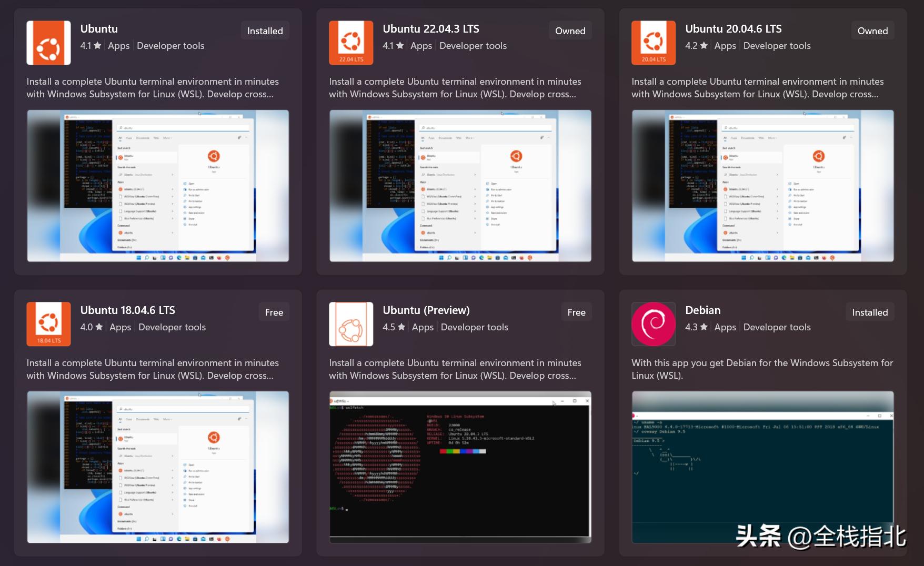Open the Ubuntu app icon
This screenshot has width=924, height=566.
pyautogui.click(x=48, y=43)
